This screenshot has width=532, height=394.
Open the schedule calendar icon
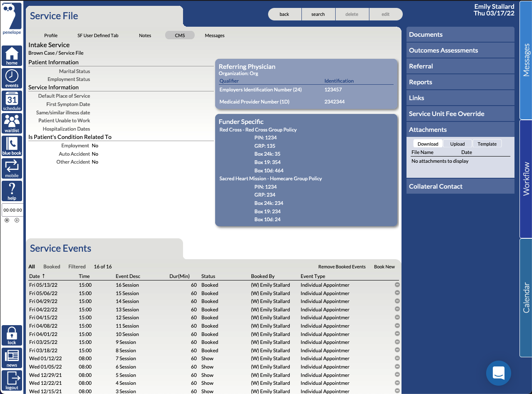tap(12, 101)
